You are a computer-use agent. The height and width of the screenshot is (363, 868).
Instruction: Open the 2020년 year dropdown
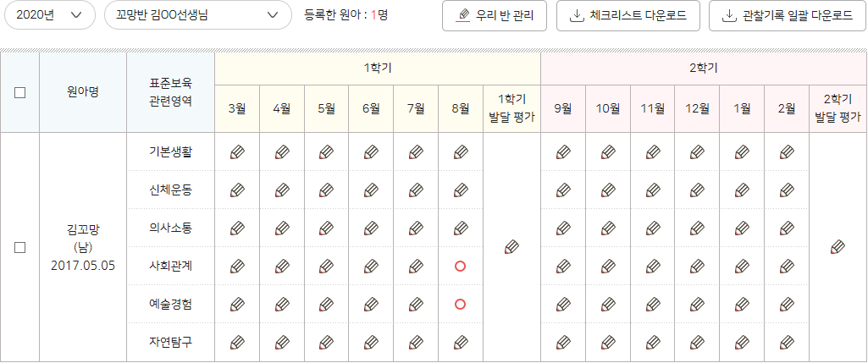(50, 15)
